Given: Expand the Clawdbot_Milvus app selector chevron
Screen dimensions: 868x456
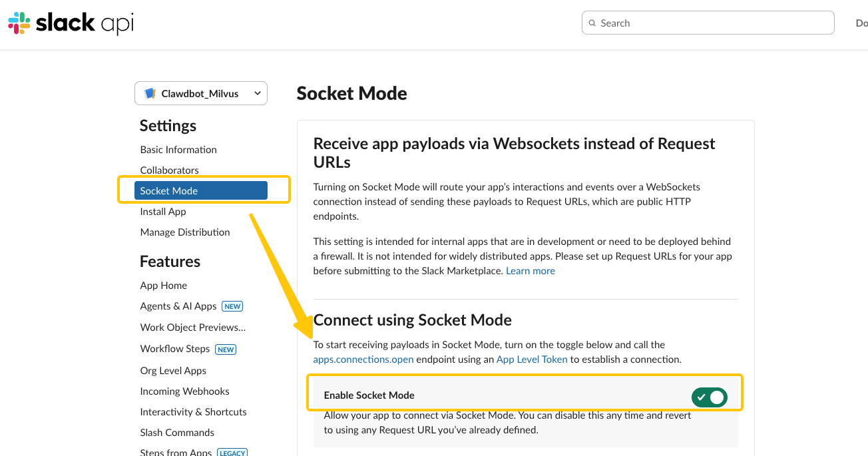Looking at the screenshot, I should (257, 94).
